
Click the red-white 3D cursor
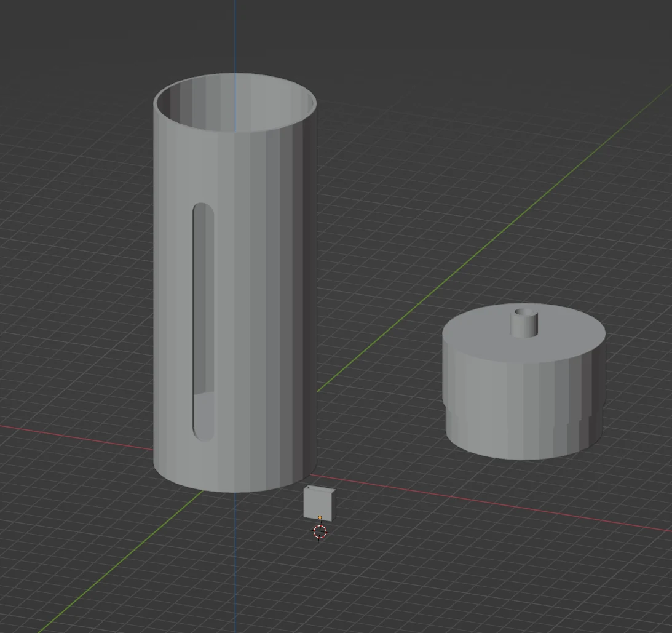point(320,532)
